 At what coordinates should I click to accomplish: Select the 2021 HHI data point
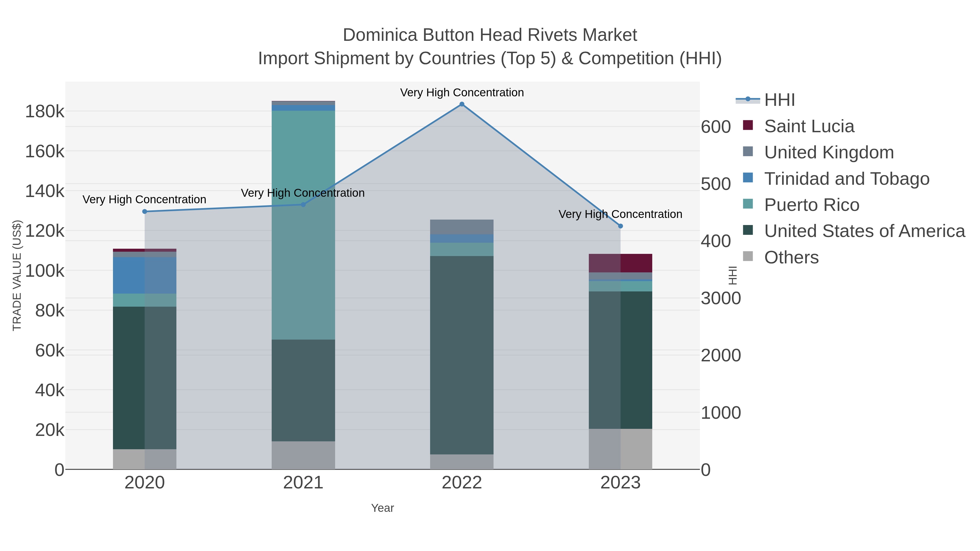click(303, 205)
